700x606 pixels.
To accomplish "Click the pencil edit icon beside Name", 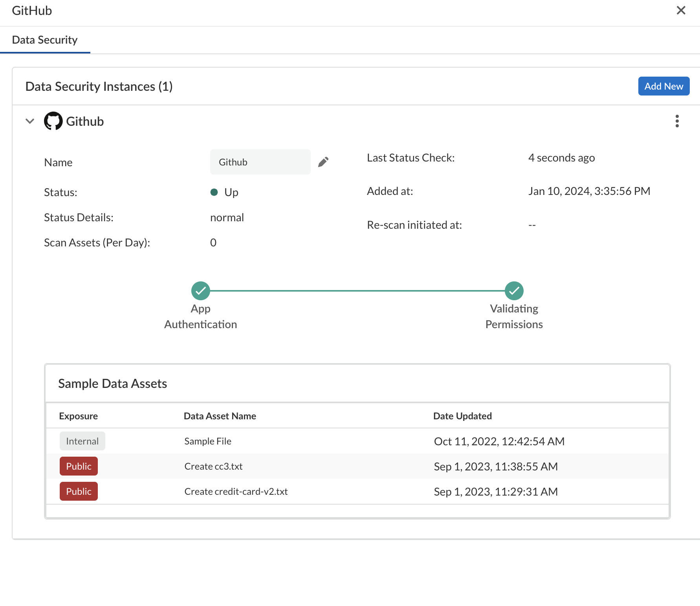I will coord(323,162).
